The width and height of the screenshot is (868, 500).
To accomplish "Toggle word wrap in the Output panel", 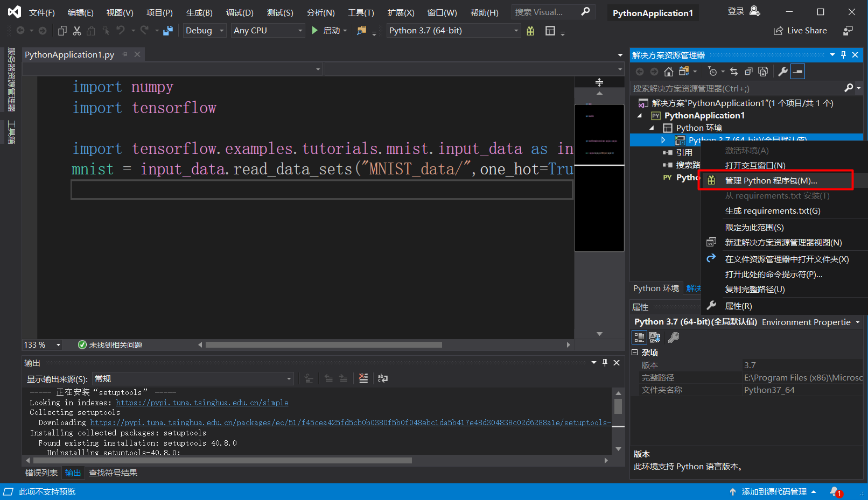I will click(383, 378).
